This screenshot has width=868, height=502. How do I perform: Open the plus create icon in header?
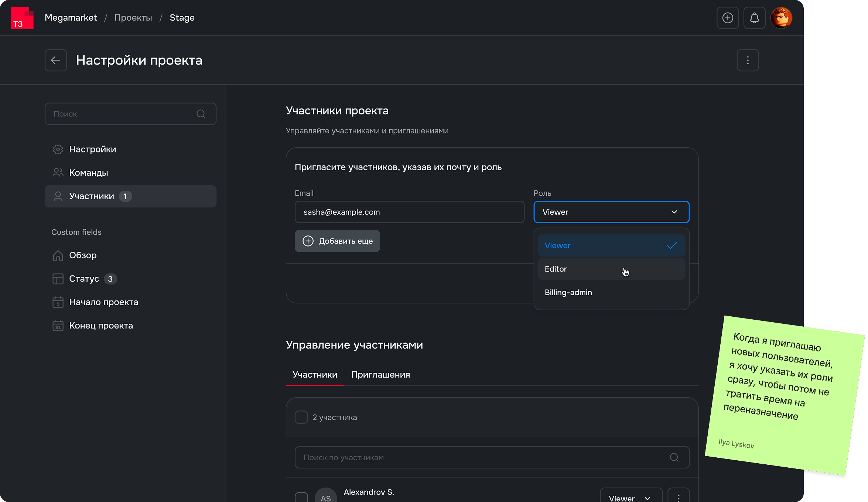tap(728, 18)
